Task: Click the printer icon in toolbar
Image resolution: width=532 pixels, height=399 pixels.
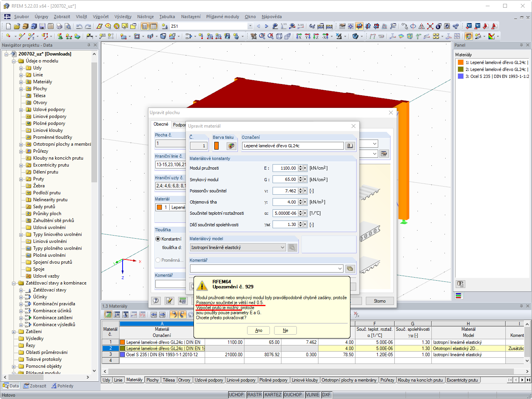Action: pyautogui.click(x=59, y=26)
